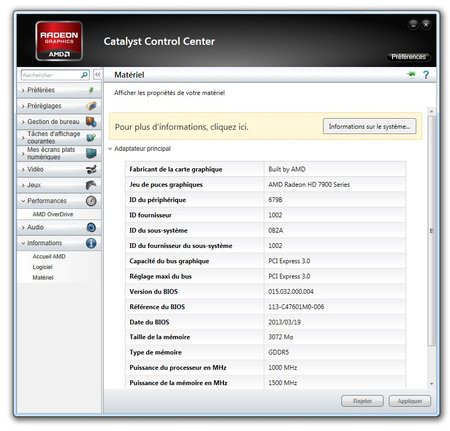Image resolution: width=450 pixels, height=431 pixels.
Task: Click the Jeux gamepad icon
Action: click(91, 185)
